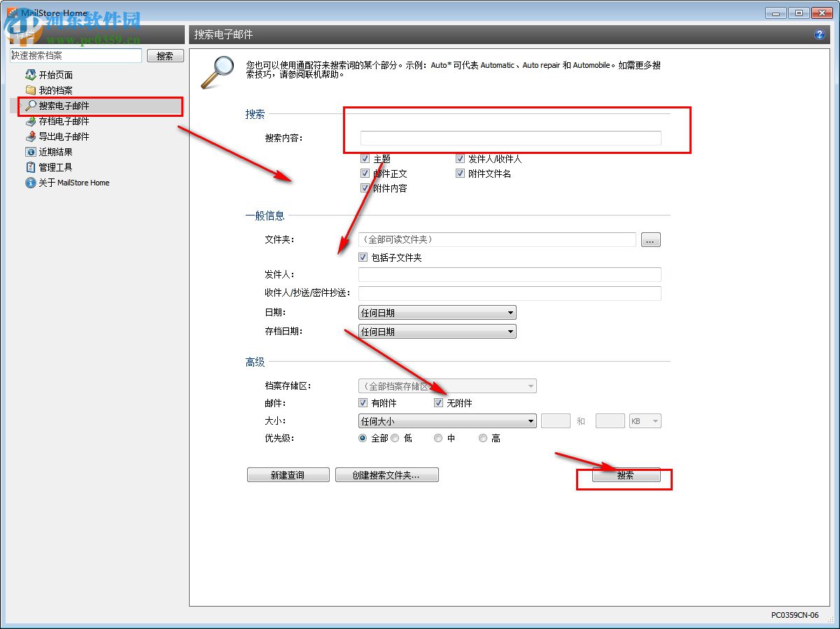The width and height of the screenshot is (840, 629).
Task: Click the 创建搜索文件夹... button
Action: (x=387, y=475)
